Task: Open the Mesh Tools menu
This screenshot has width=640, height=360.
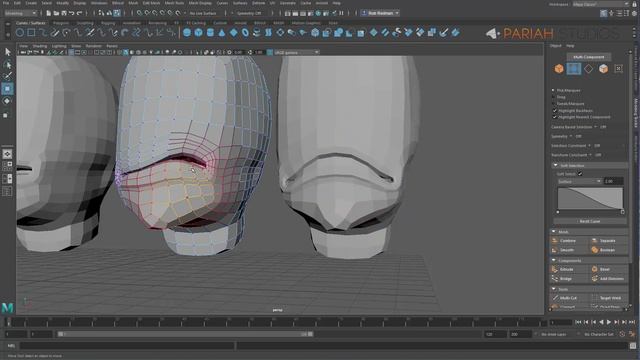Action: [x=174, y=3]
